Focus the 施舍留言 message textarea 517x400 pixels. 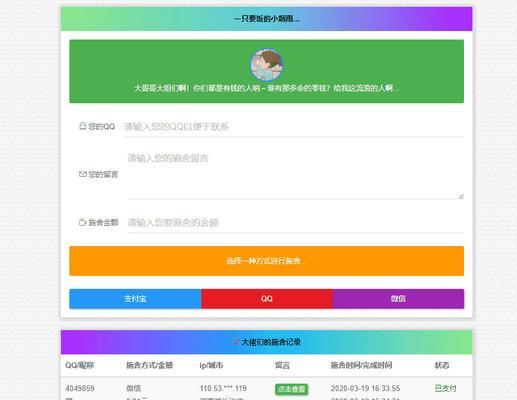pyautogui.click(x=296, y=174)
